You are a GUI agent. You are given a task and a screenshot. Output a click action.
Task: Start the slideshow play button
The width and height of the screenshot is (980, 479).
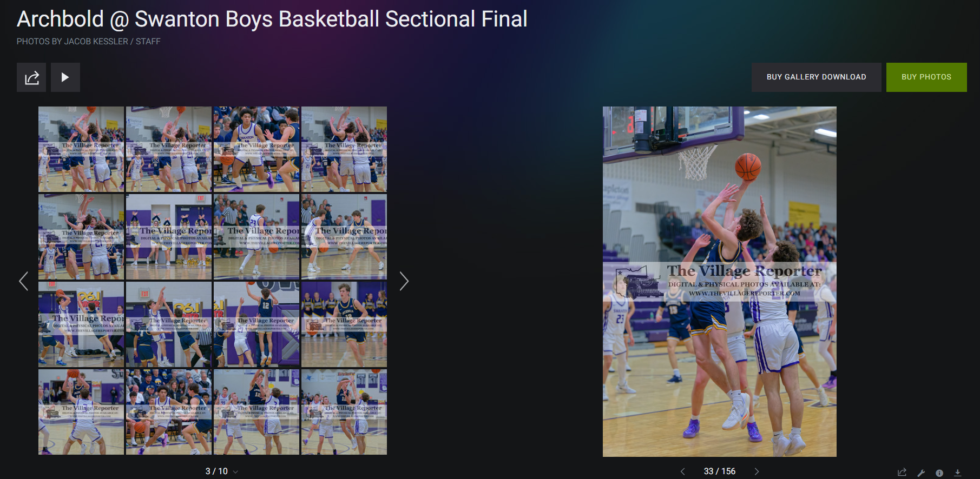point(65,77)
